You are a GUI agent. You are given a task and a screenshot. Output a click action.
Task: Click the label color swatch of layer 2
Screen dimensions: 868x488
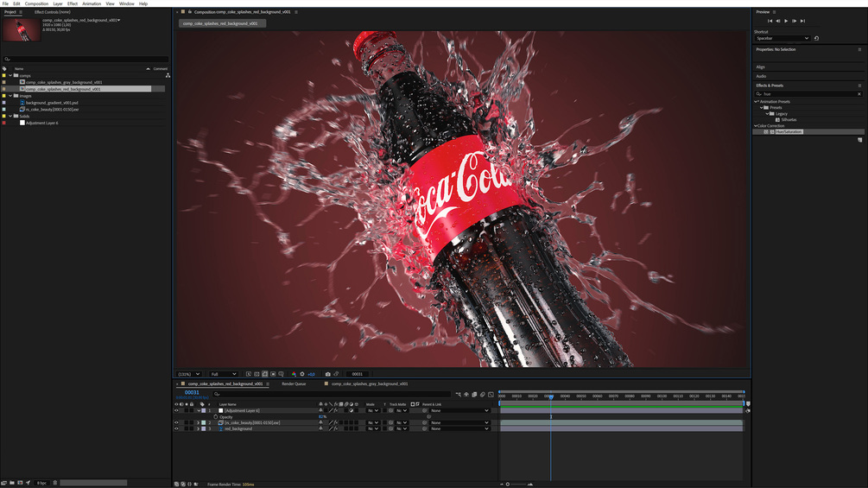coord(203,422)
